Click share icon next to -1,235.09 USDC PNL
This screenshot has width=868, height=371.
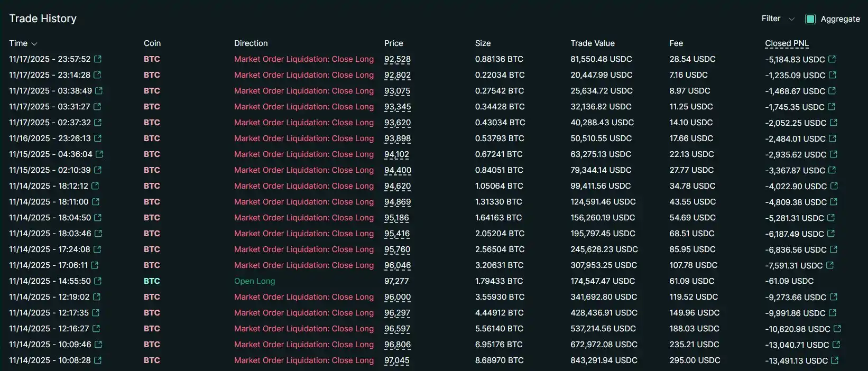click(x=833, y=75)
